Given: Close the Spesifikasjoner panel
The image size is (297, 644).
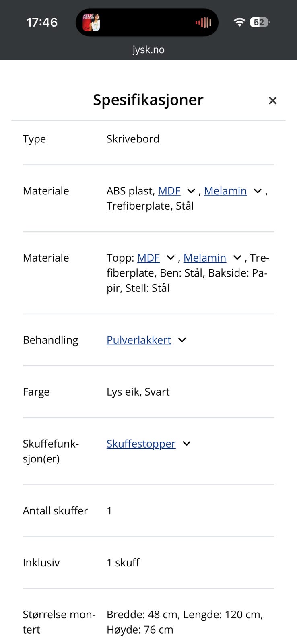Looking at the screenshot, I should point(272,101).
